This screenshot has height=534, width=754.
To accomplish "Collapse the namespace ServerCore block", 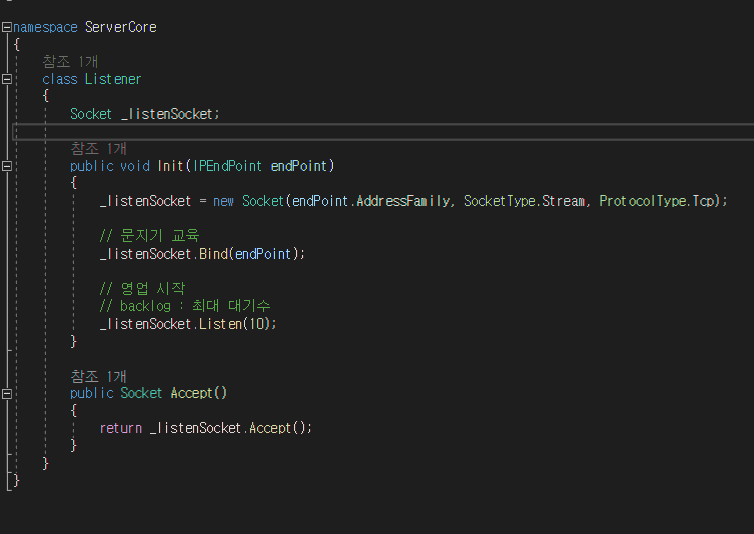I will click(7, 27).
